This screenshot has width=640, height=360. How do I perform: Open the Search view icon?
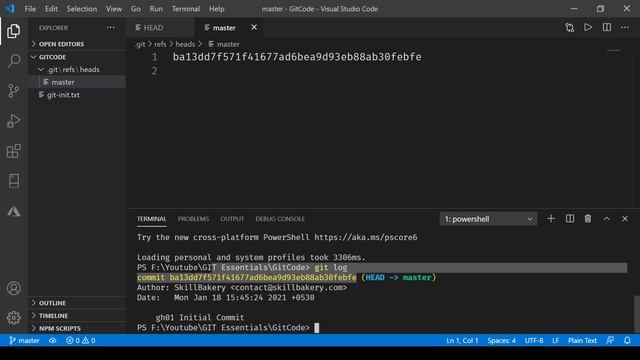(13, 61)
